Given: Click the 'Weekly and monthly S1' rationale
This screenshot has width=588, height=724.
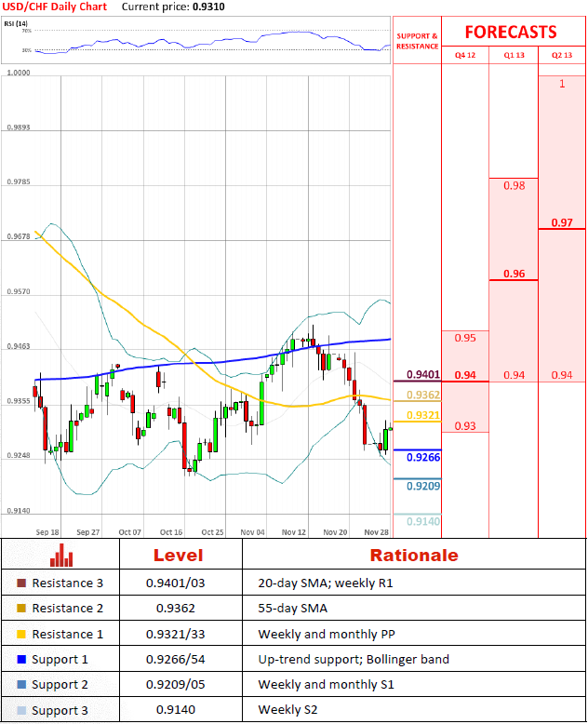Looking at the screenshot, I should click(x=326, y=685).
